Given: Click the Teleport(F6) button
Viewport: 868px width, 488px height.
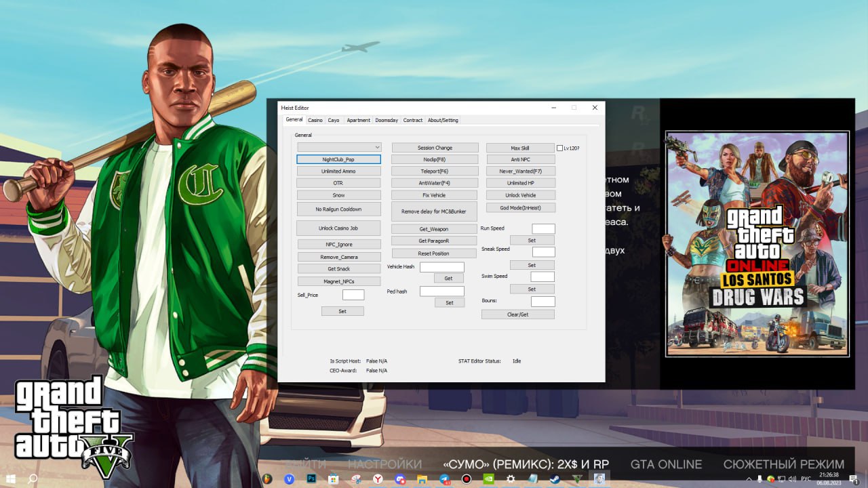Looking at the screenshot, I should pos(435,171).
